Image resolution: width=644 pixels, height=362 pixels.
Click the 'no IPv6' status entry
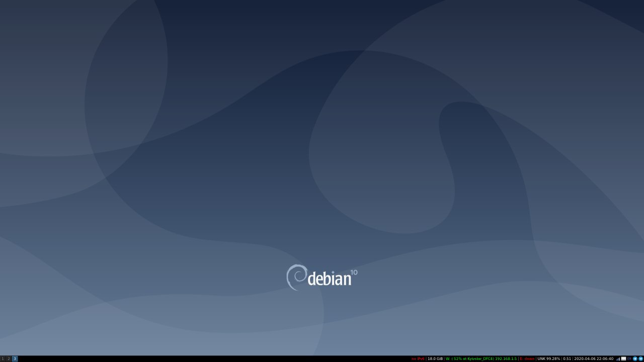pos(418,359)
